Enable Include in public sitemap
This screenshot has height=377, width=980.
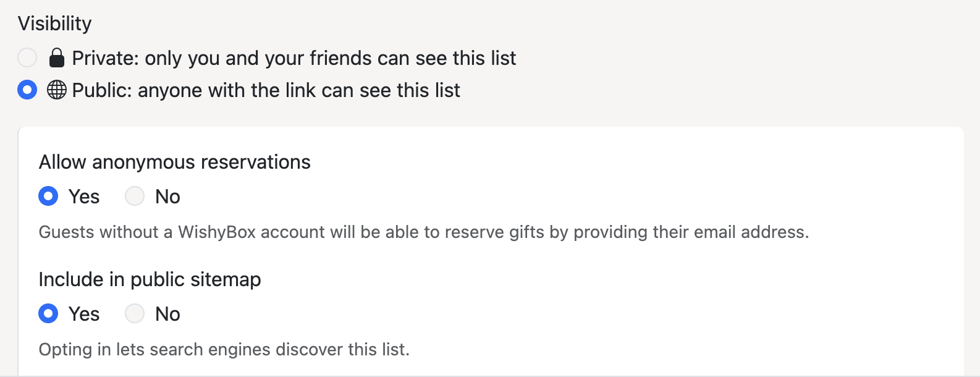click(x=49, y=313)
